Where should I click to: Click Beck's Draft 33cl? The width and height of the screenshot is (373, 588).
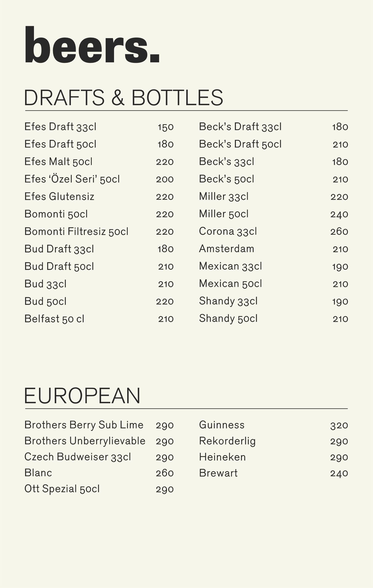click(240, 127)
